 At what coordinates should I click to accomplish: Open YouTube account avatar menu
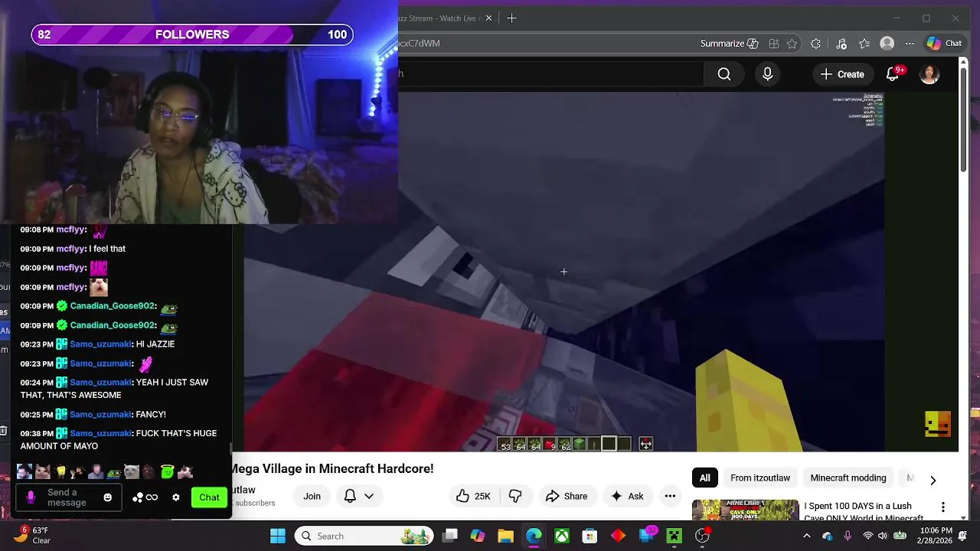(929, 74)
